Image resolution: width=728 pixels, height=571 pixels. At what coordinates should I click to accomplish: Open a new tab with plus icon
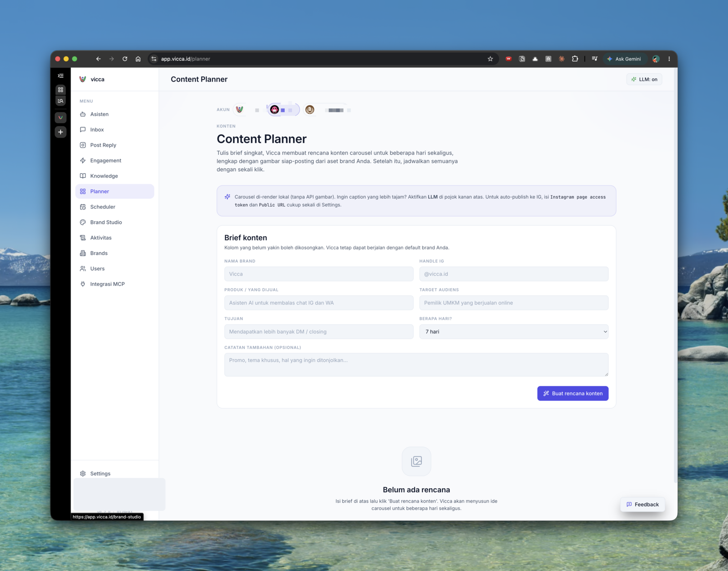(61, 132)
